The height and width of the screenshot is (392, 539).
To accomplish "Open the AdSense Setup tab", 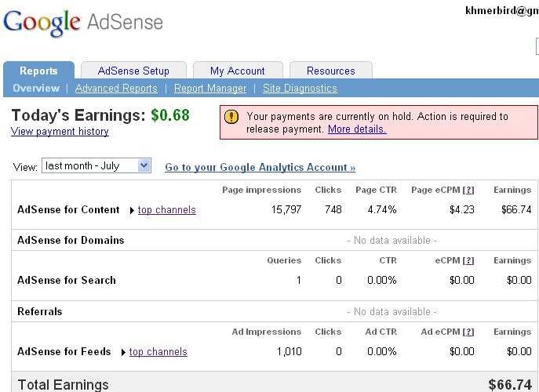I will coord(133,71).
